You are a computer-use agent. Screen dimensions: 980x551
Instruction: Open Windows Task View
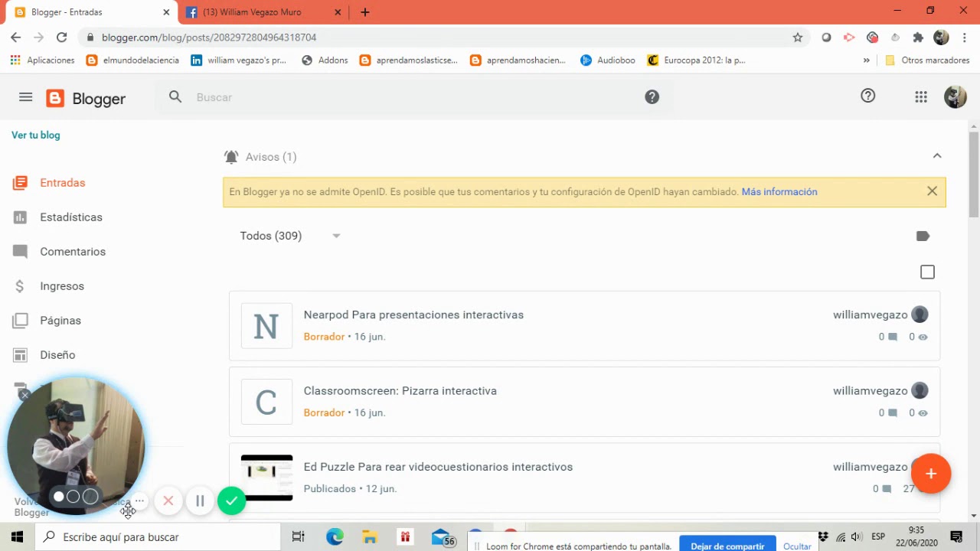[x=299, y=537]
